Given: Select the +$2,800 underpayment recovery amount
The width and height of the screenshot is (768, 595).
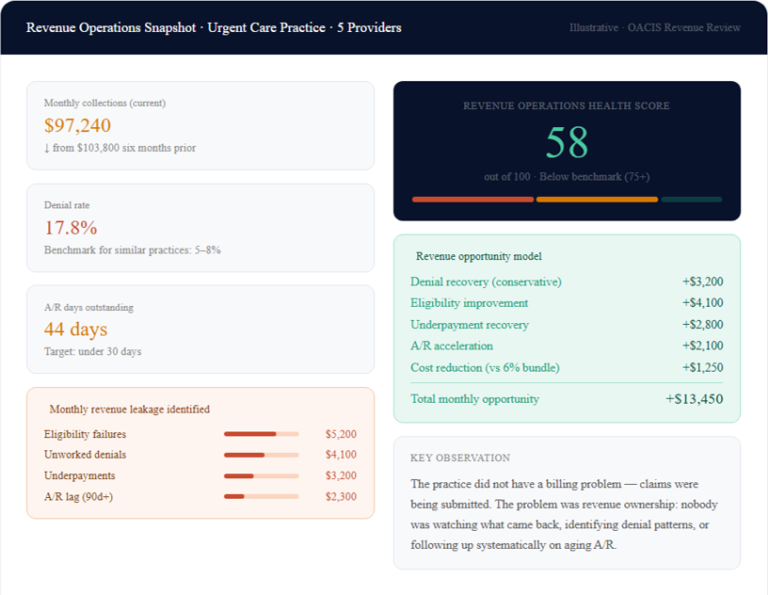Looking at the screenshot, I should point(702,325).
